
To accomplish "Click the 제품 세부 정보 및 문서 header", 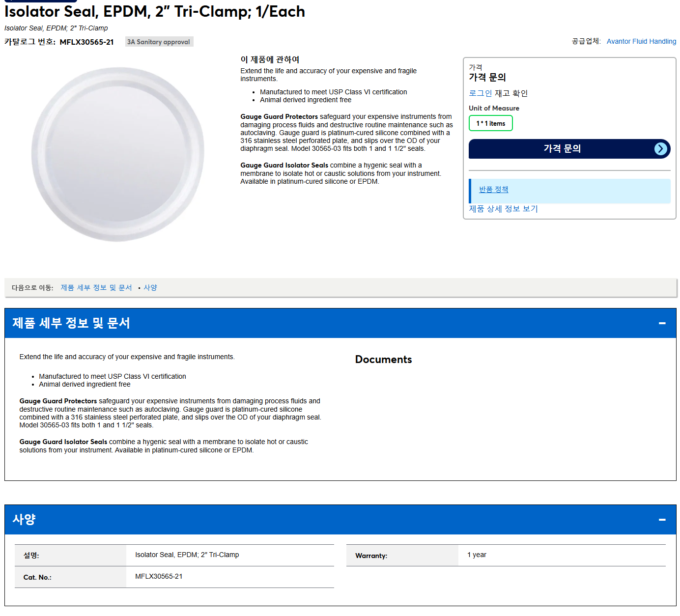I will (71, 323).
